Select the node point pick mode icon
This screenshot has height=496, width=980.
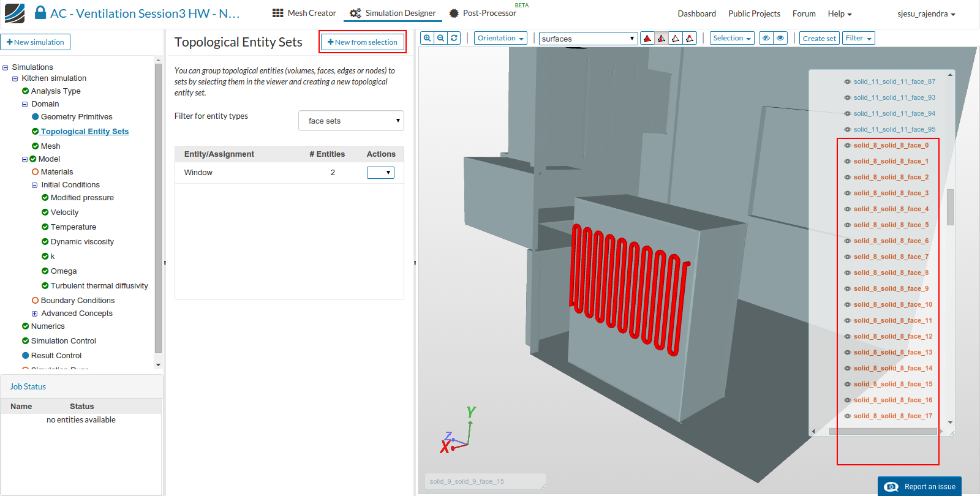(690, 39)
